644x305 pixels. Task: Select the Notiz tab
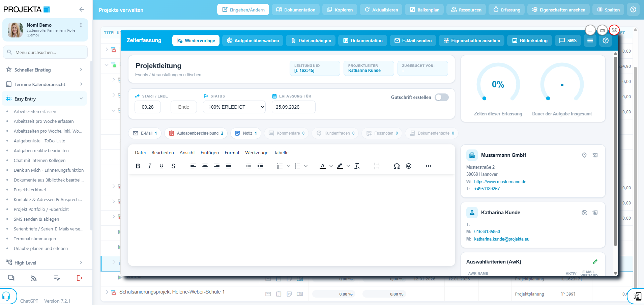point(246,133)
